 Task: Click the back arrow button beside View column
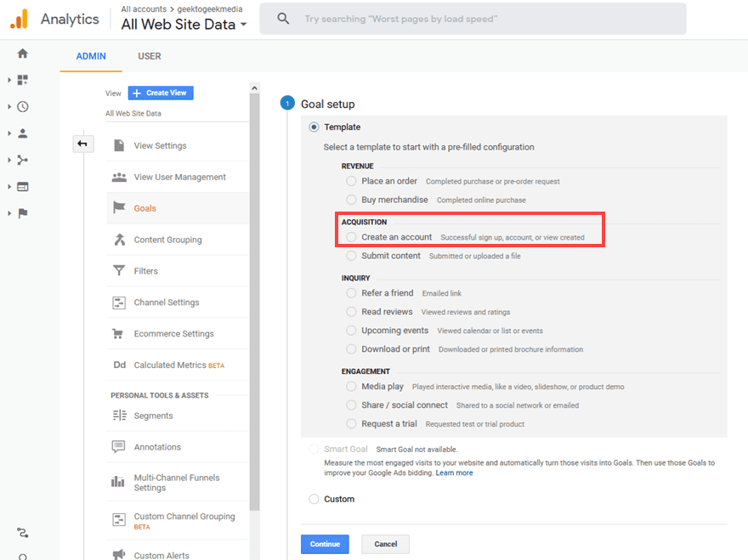(82, 144)
